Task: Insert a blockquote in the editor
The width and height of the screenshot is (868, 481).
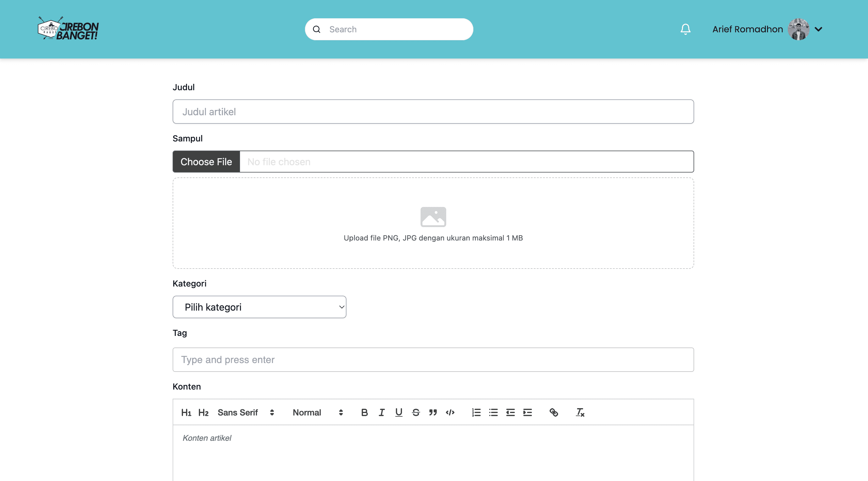Action: point(433,412)
